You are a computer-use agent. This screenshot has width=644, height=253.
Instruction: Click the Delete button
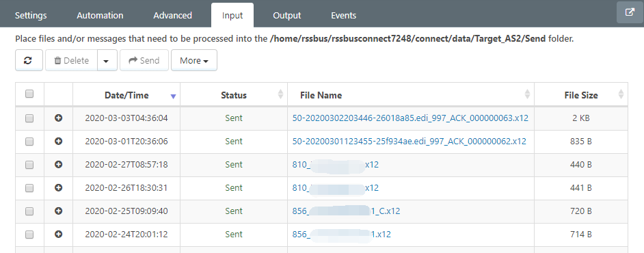click(x=72, y=60)
